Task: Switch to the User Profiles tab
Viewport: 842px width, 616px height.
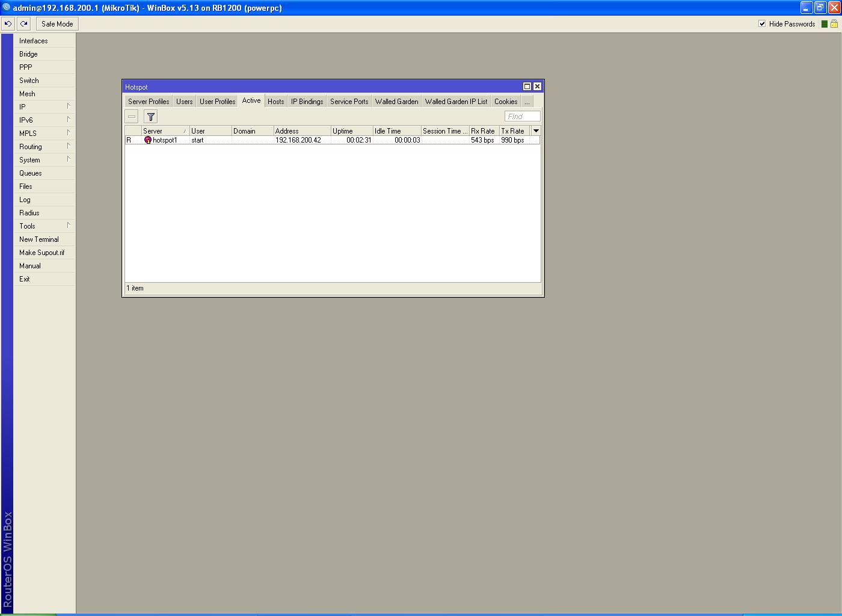Action: click(x=218, y=102)
